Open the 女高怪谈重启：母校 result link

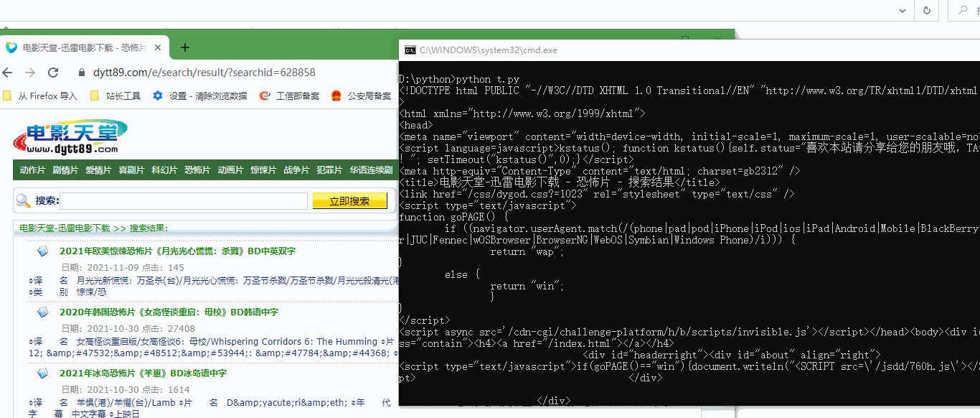(169, 312)
